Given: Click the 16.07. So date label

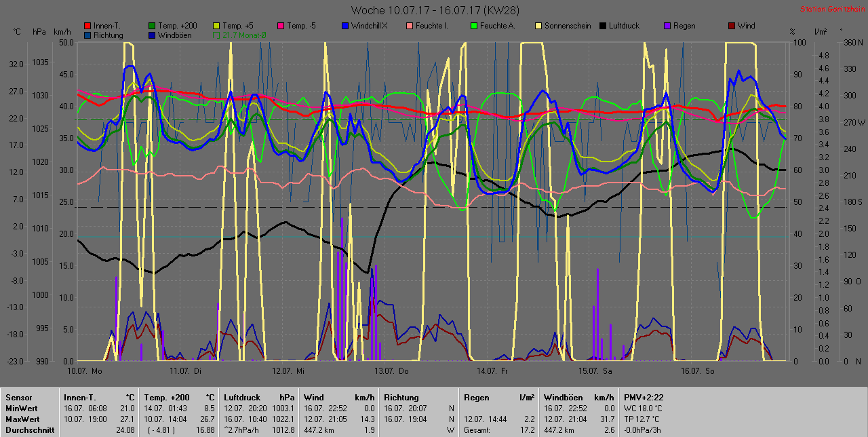Looking at the screenshot, I should pos(697,371).
